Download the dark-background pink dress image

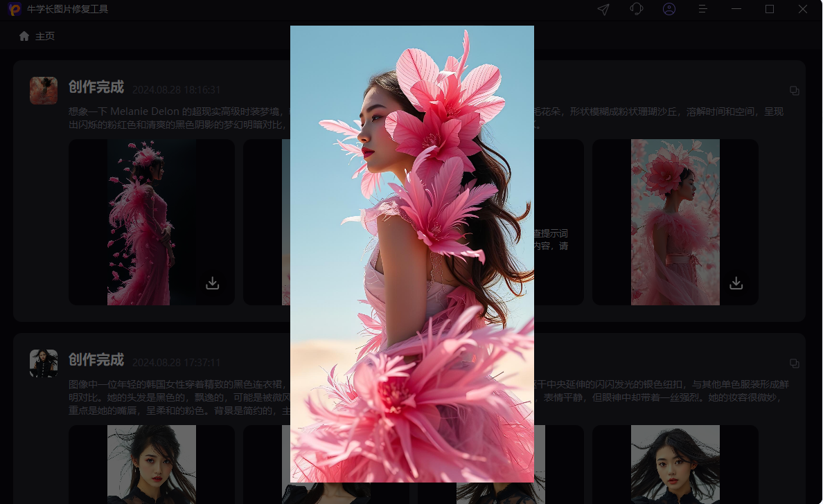click(x=213, y=283)
